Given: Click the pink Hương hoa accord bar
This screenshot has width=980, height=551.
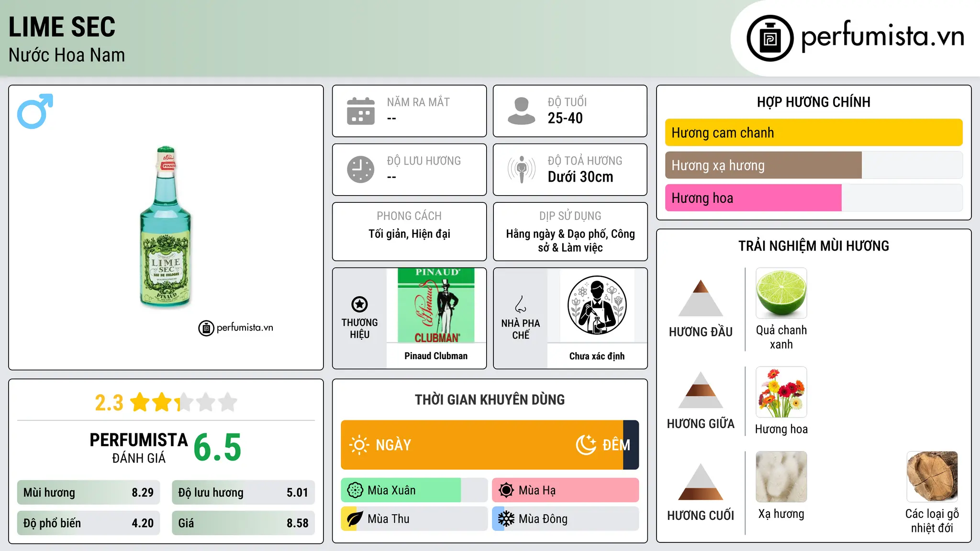Looking at the screenshot, I should tap(753, 198).
